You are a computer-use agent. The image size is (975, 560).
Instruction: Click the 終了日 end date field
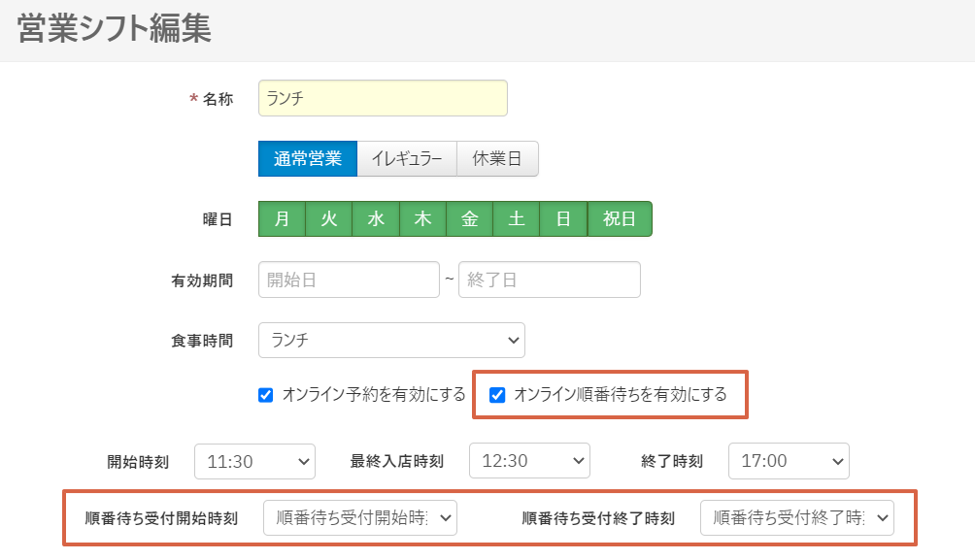click(549, 280)
